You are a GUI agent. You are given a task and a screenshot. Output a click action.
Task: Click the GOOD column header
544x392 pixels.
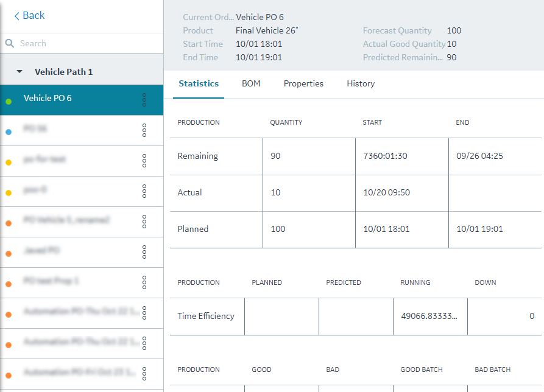click(x=261, y=369)
